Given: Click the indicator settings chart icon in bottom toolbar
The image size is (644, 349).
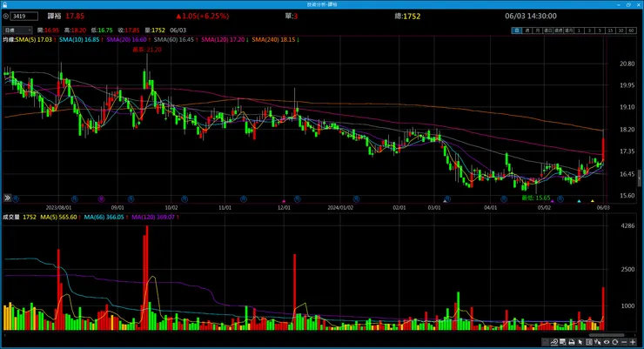Looking at the screenshot, I should point(554,342).
